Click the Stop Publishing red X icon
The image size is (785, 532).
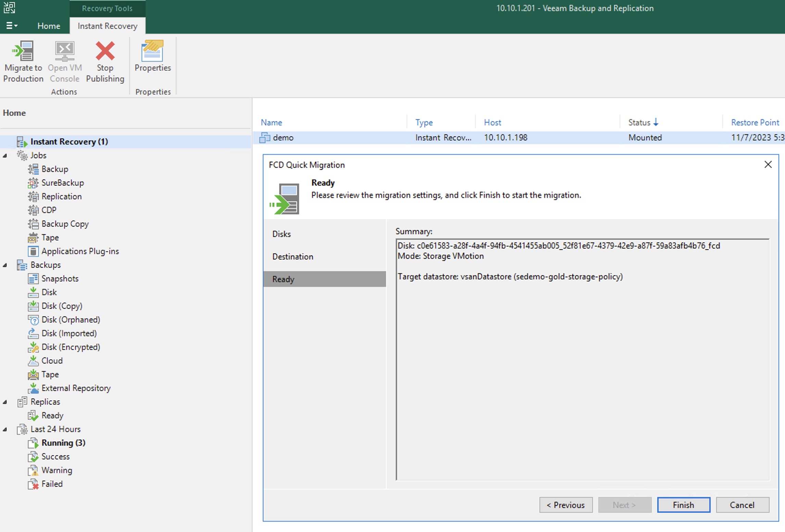coord(105,51)
